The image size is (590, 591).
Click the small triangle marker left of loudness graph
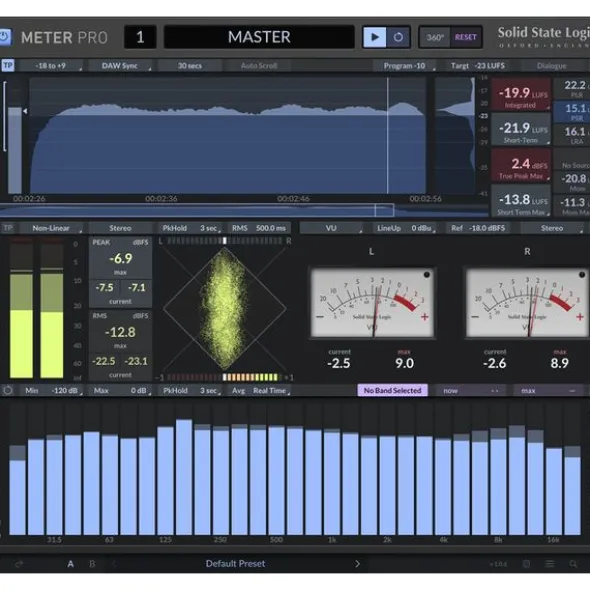pos(25,111)
